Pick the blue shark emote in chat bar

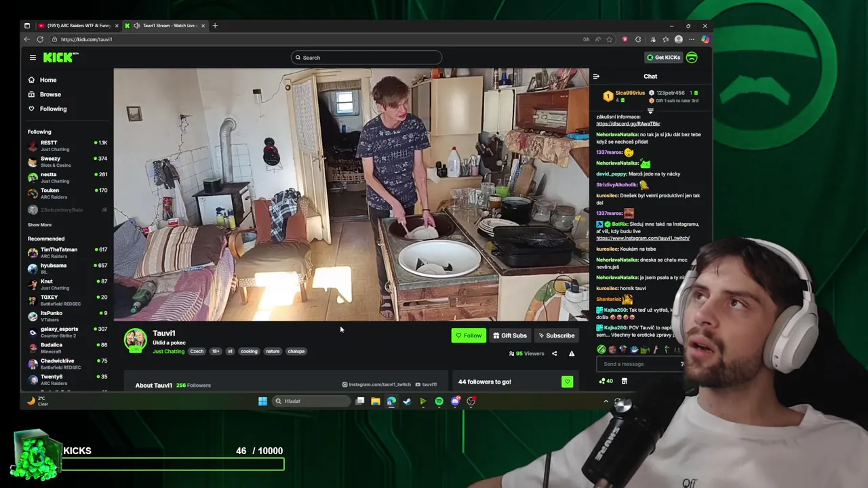tap(634, 350)
